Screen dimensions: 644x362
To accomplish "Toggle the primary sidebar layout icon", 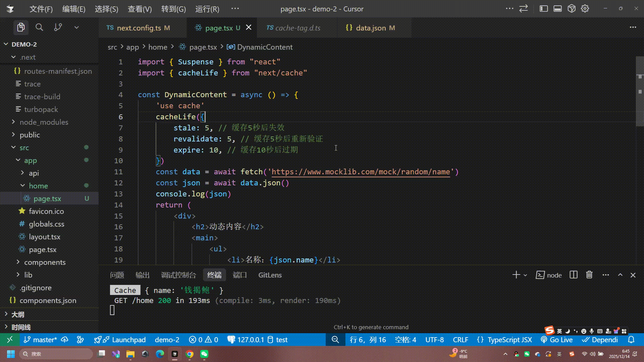I will (x=543, y=9).
